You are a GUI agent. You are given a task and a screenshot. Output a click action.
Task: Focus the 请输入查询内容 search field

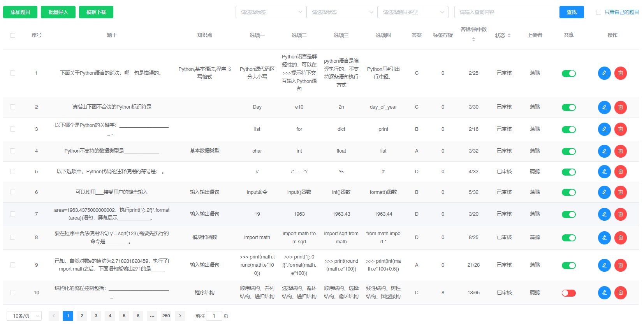[506, 12]
